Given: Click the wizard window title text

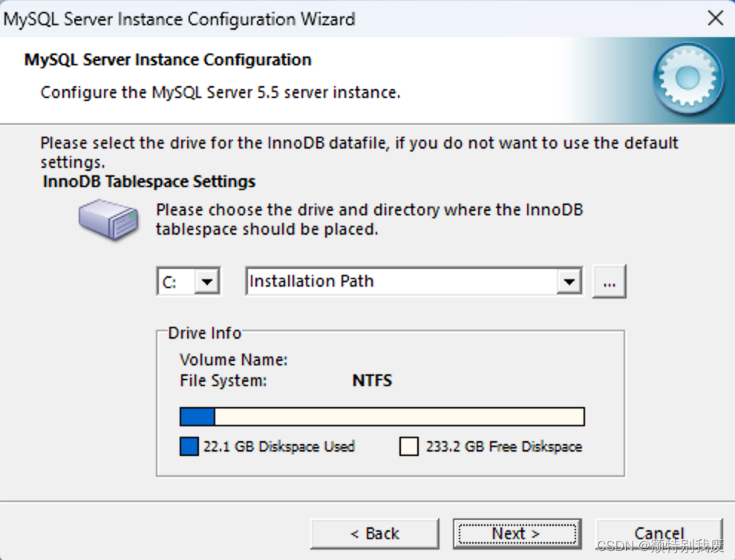Looking at the screenshot, I should coord(179,19).
